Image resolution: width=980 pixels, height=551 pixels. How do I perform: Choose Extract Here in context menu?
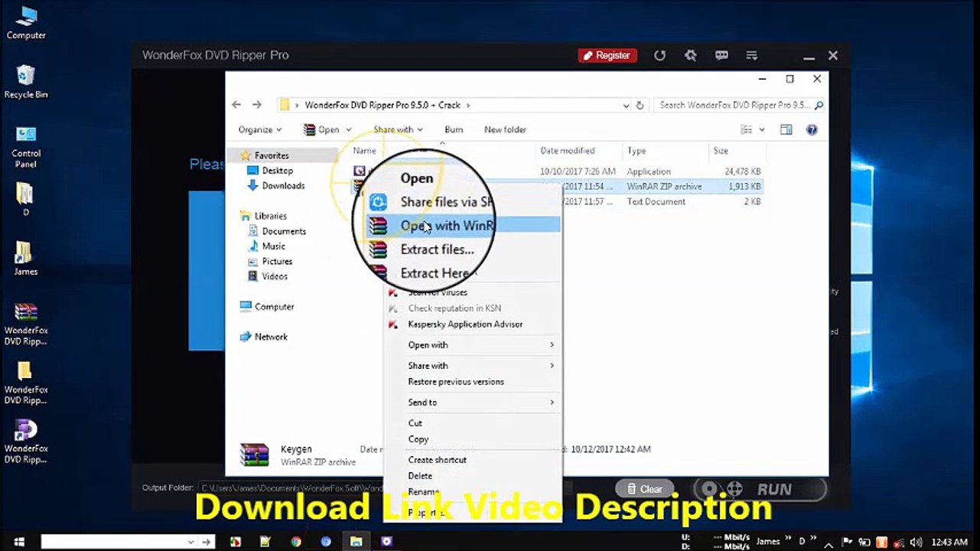coord(435,273)
